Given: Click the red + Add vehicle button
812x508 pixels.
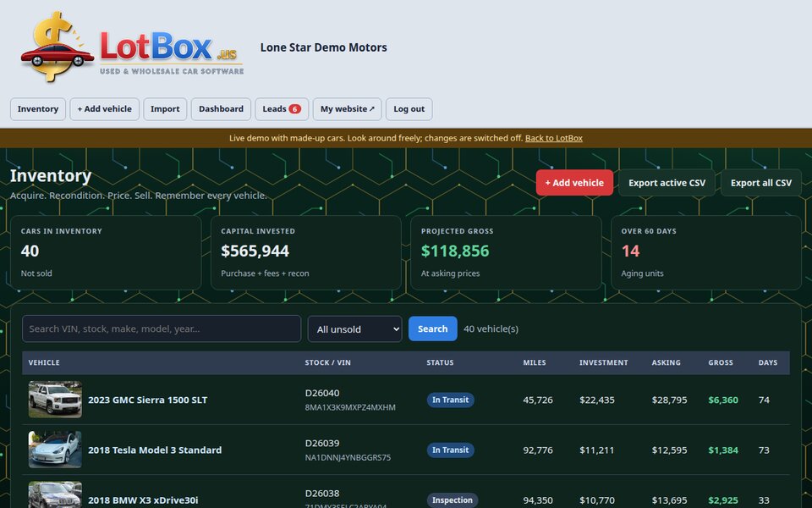Looking at the screenshot, I should click(x=574, y=183).
